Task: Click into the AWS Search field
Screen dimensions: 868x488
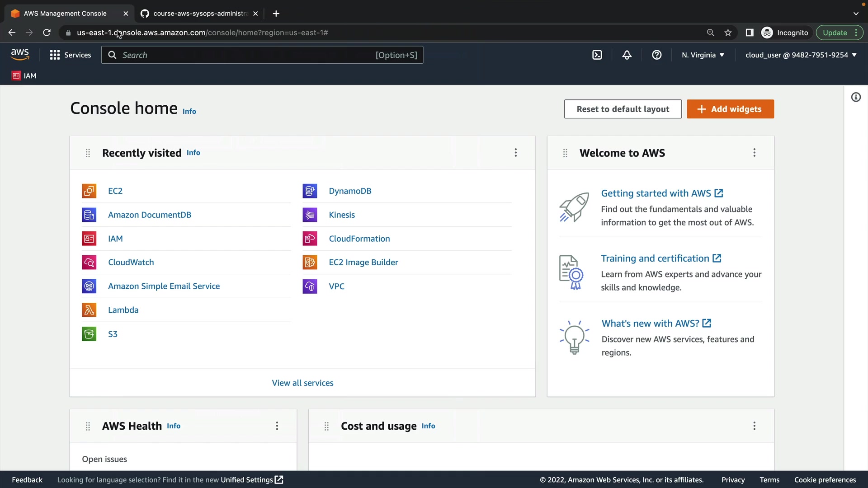Action: [x=244, y=55]
